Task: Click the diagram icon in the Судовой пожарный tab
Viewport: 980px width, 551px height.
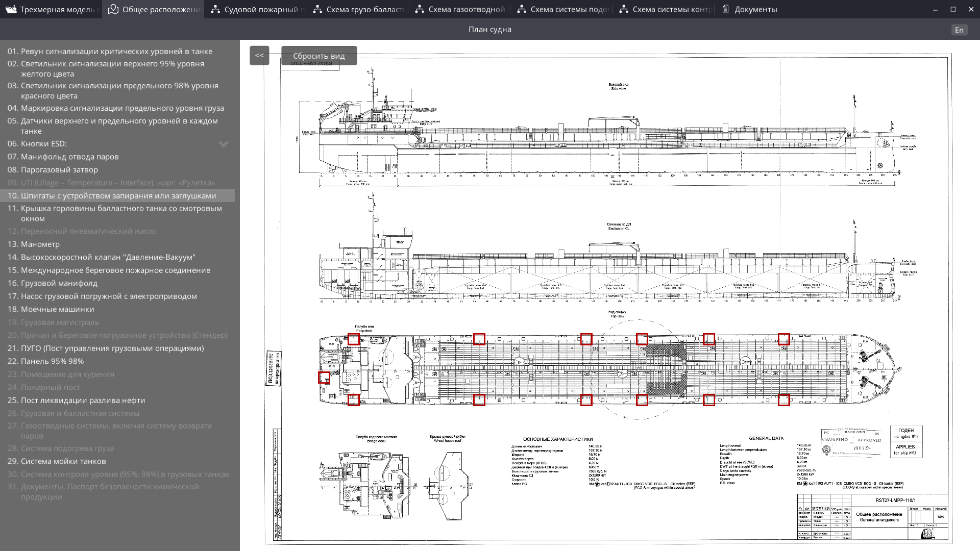Action: (x=215, y=9)
